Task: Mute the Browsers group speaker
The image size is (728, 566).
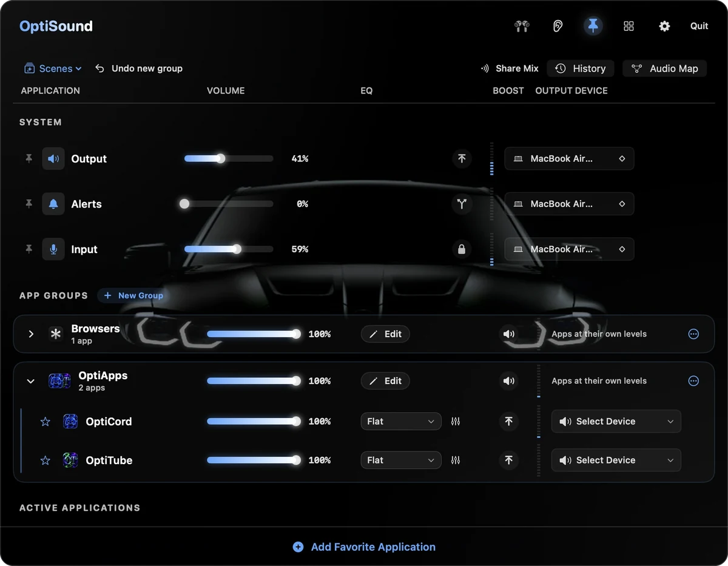Action: click(508, 334)
